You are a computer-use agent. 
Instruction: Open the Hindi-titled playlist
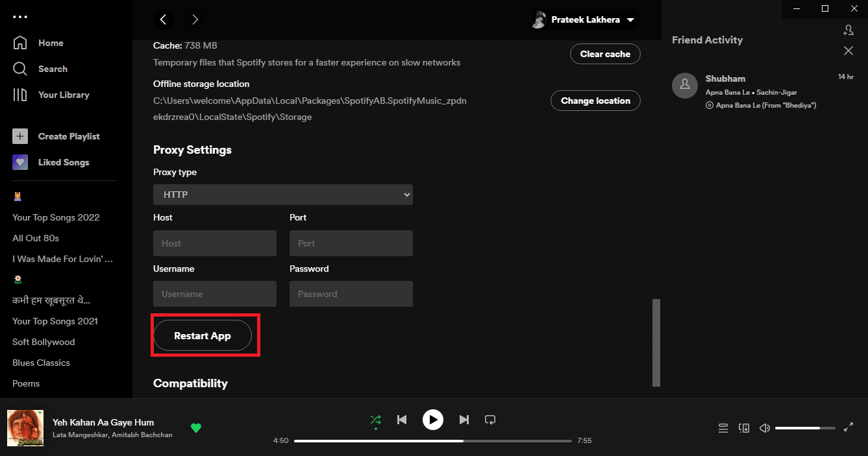click(51, 300)
